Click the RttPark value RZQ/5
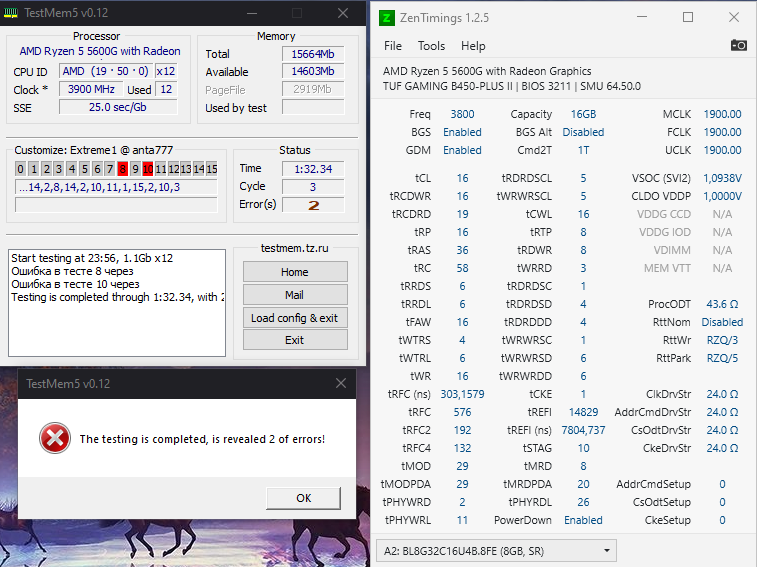757x567 pixels. [722, 358]
